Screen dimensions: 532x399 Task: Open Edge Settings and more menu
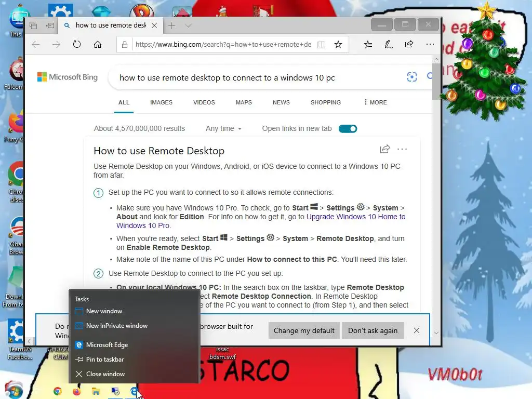tap(430, 44)
